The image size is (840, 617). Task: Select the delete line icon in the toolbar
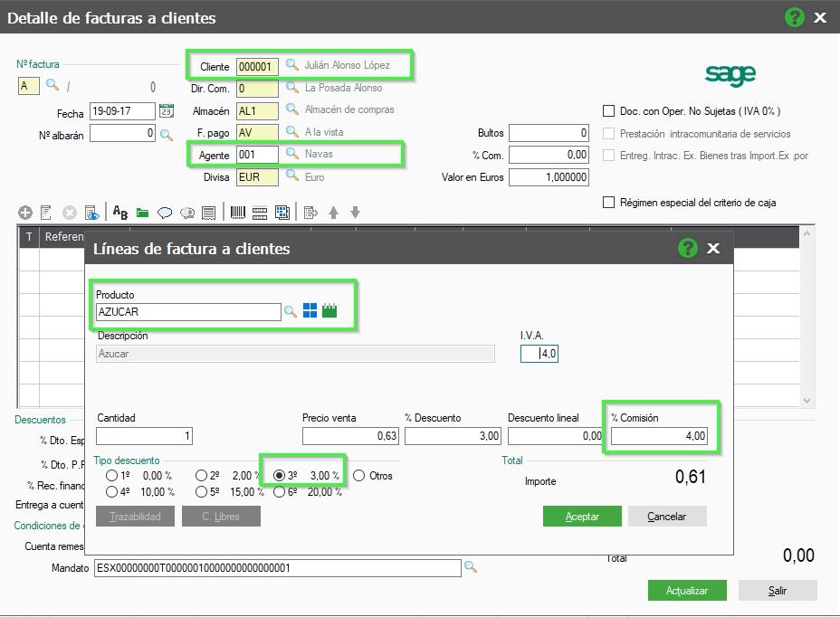tap(69, 213)
